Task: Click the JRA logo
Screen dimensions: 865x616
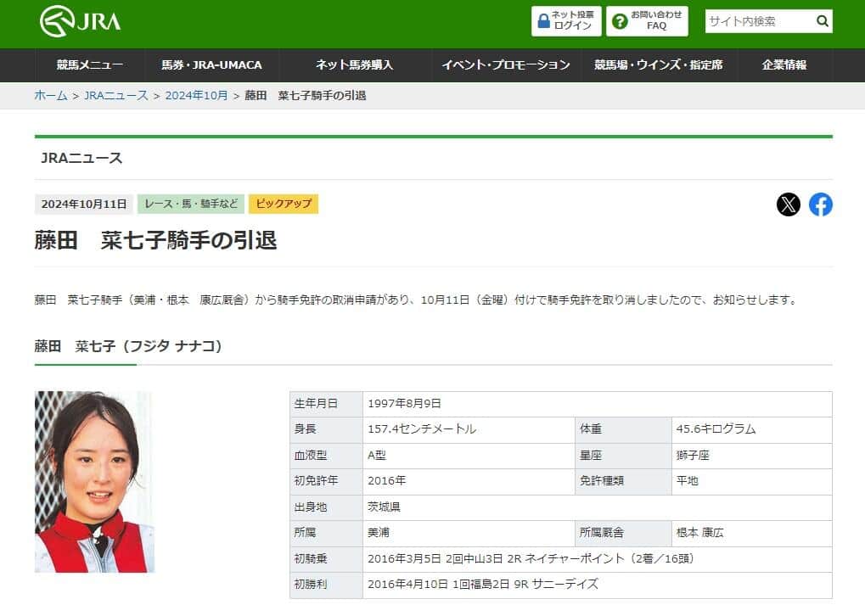Action: [x=82, y=20]
